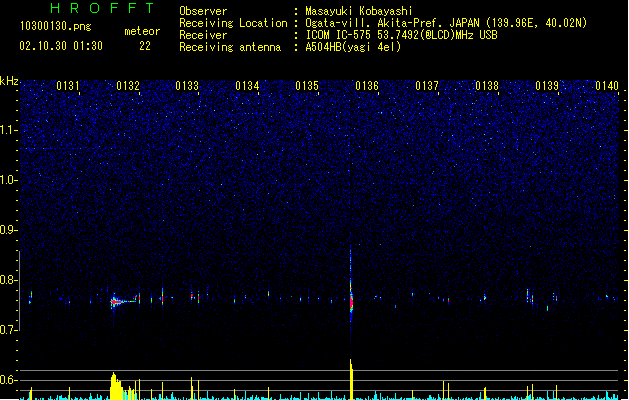The width and height of the screenshot is (629, 400).
Task: Click the Receiver label
Action: point(203,35)
